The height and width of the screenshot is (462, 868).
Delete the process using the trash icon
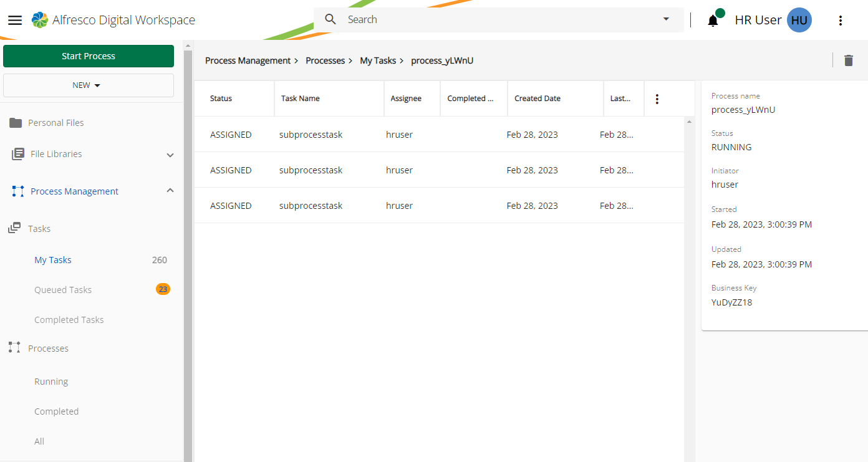[848, 60]
